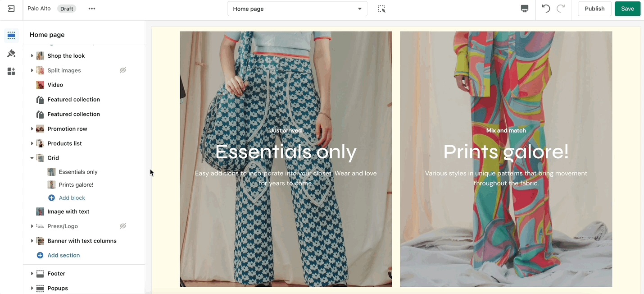This screenshot has width=644, height=294.
Task: Show the hidden Press/Logo section
Action: click(x=122, y=226)
